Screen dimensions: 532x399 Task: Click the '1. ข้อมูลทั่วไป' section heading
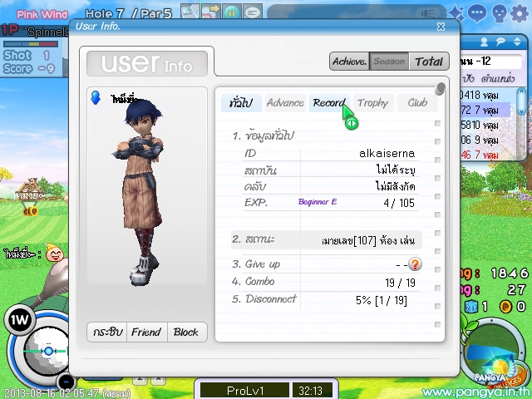pyautogui.click(x=264, y=135)
